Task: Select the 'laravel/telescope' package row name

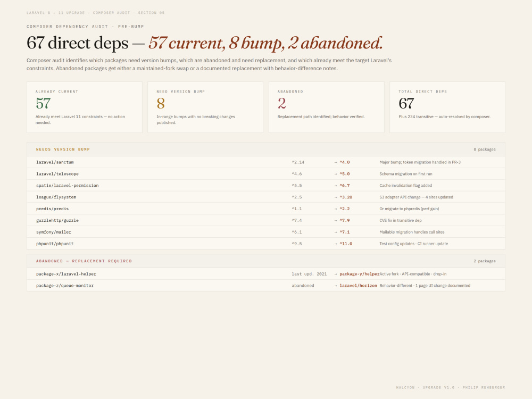Action: (x=57, y=174)
